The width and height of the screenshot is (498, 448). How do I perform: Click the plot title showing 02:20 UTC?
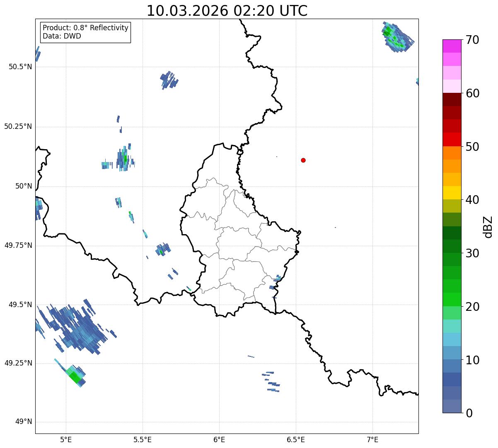[227, 11]
